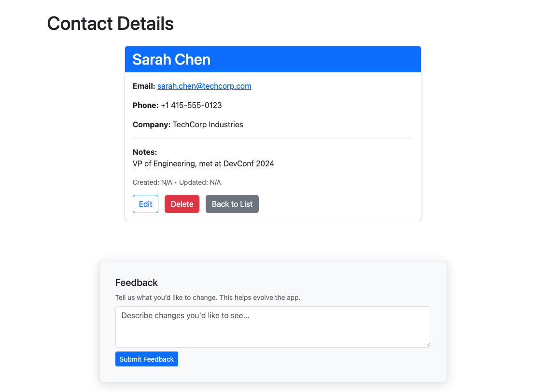
Task: Go back using Back to List
Action: click(232, 204)
